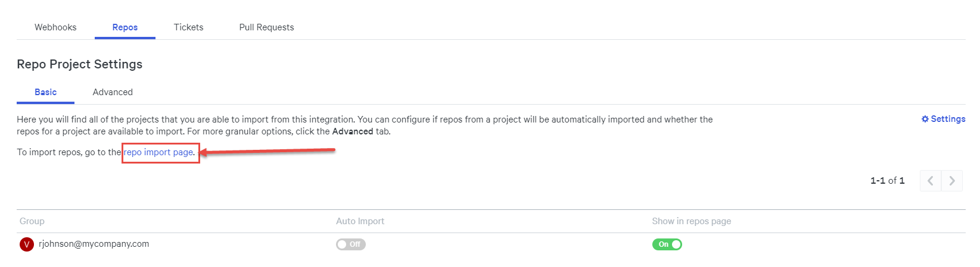Click the Settings gear icon
This screenshot has width=980, height=267.
click(x=925, y=119)
